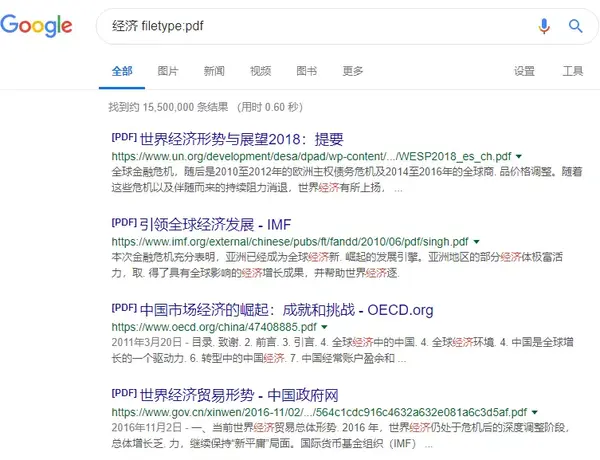Image resolution: width=600 pixels, height=460 pixels.
Task: Click the imf.org singh.pdf URL
Action: (290, 241)
